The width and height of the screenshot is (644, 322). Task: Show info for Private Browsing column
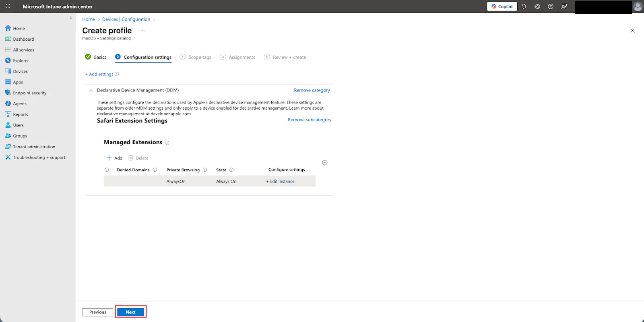click(205, 170)
